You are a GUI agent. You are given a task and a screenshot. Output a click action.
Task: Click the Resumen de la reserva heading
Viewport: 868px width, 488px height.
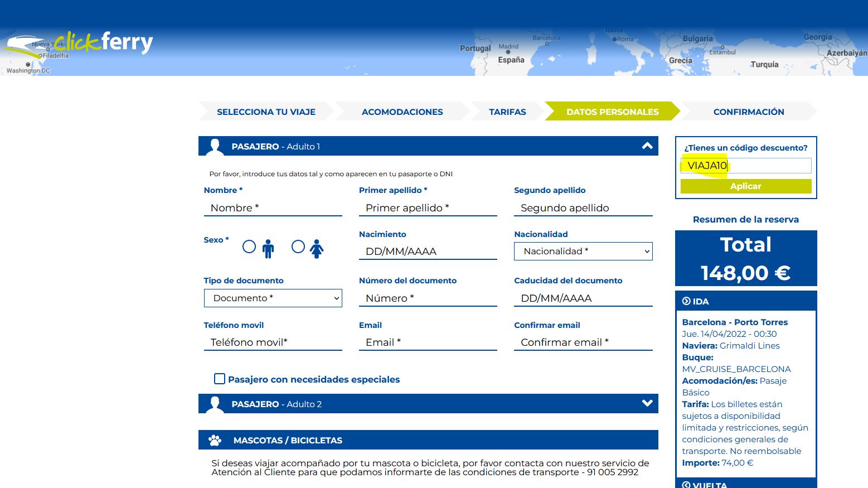click(746, 220)
